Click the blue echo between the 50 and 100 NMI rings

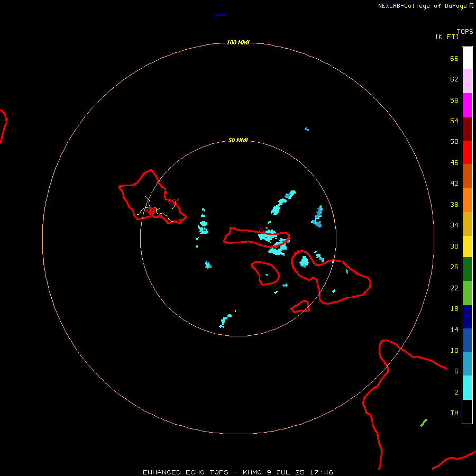click(307, 129)
